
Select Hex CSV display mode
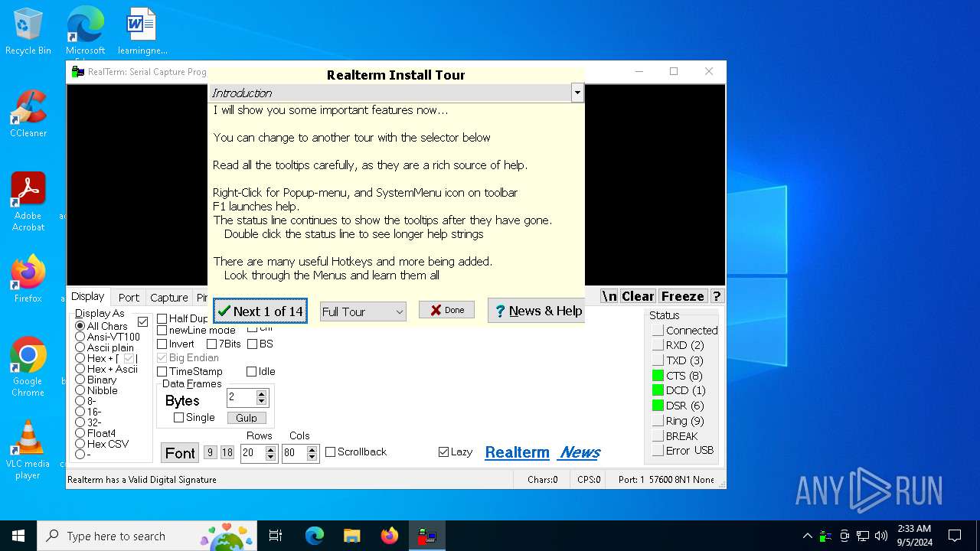(x=80, y=444)
